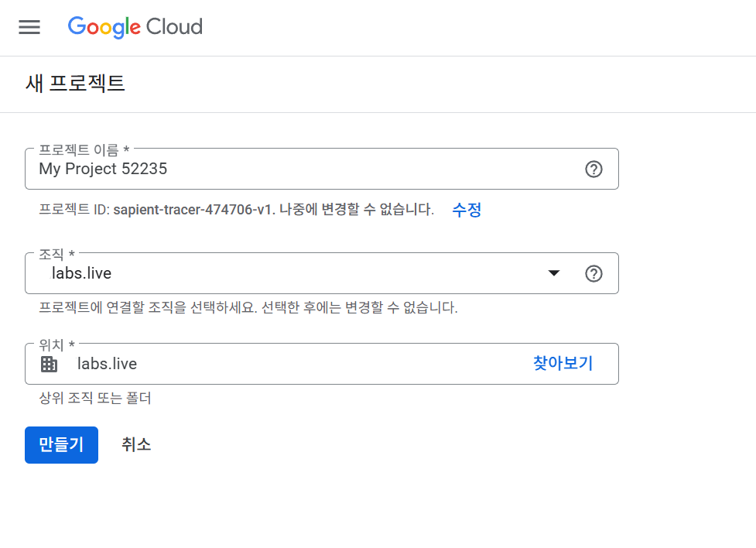756x548 pixels.
Task: Click 찾아보기 to browse locations
Action: 563,364
